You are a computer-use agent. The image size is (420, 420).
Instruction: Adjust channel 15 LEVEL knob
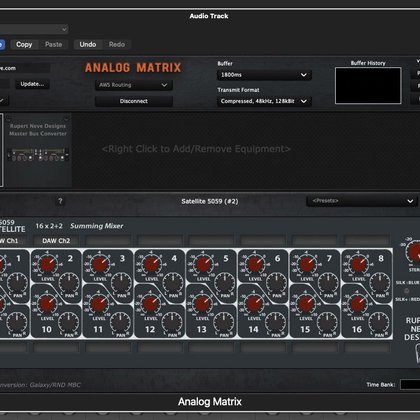(306, 304)
